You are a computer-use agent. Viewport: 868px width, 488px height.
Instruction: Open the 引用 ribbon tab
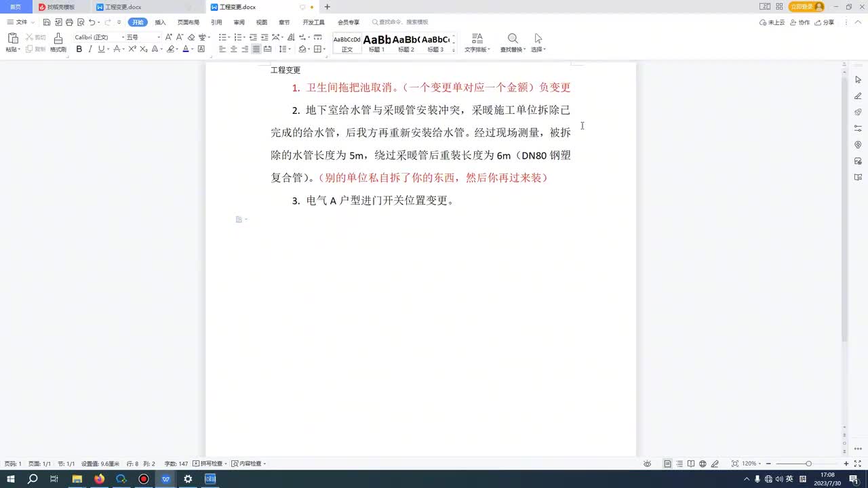point(216,22)
